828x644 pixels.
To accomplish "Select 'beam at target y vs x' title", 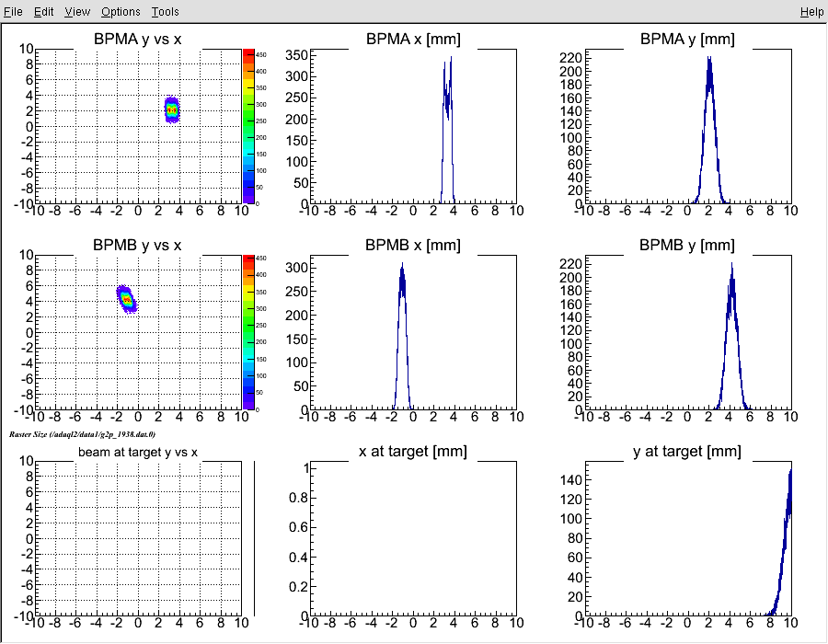I will pyautogui.click(x=138, y=453).
